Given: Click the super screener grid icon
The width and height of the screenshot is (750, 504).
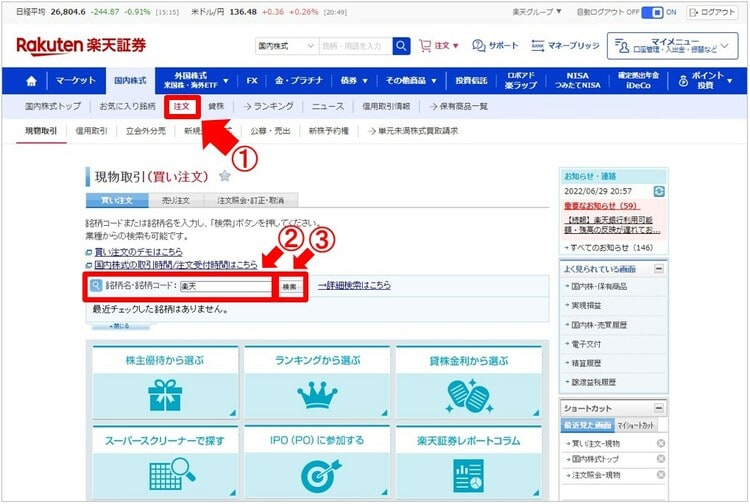Looking at the screenshot, I should tap(172, 473).
